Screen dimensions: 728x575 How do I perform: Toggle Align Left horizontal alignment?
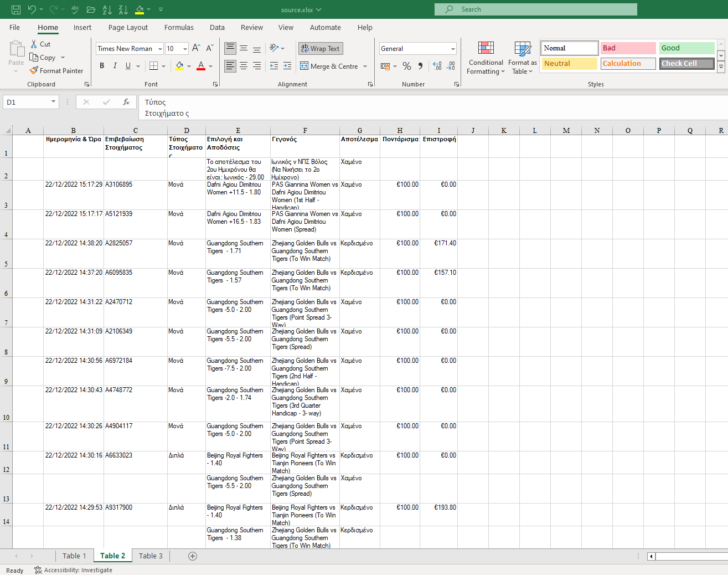point(230,66)
